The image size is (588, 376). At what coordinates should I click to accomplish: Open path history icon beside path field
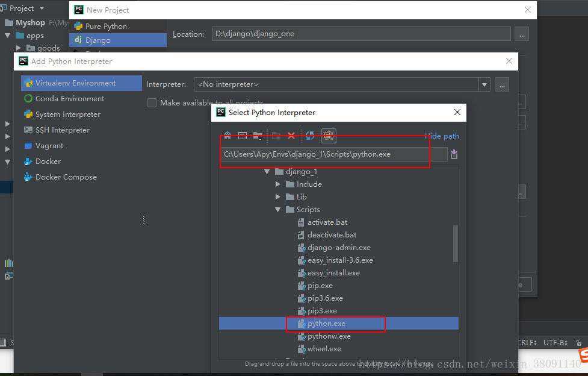pyautogui.click(x=454, y=154)
